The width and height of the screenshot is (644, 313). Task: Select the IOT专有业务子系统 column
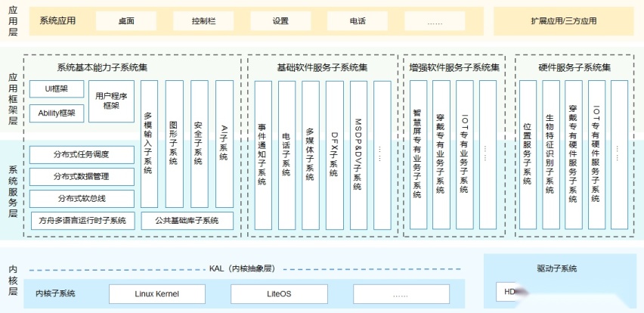pos(465,155)
